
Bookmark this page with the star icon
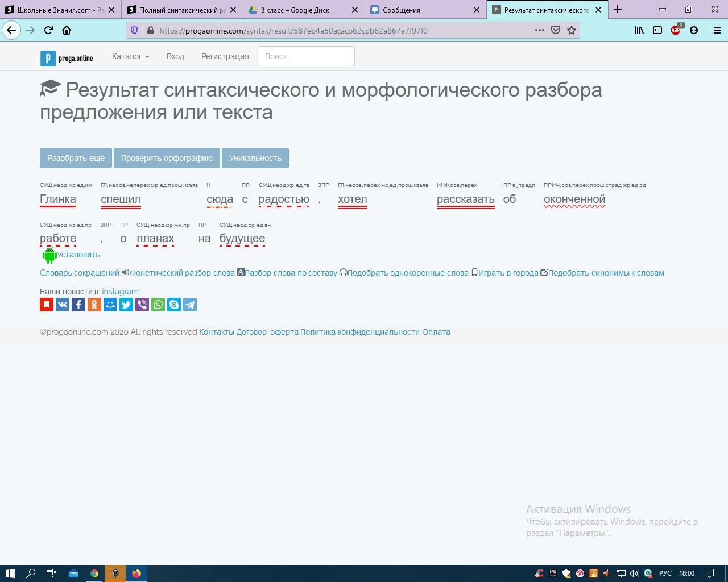[x=572, y=31]
